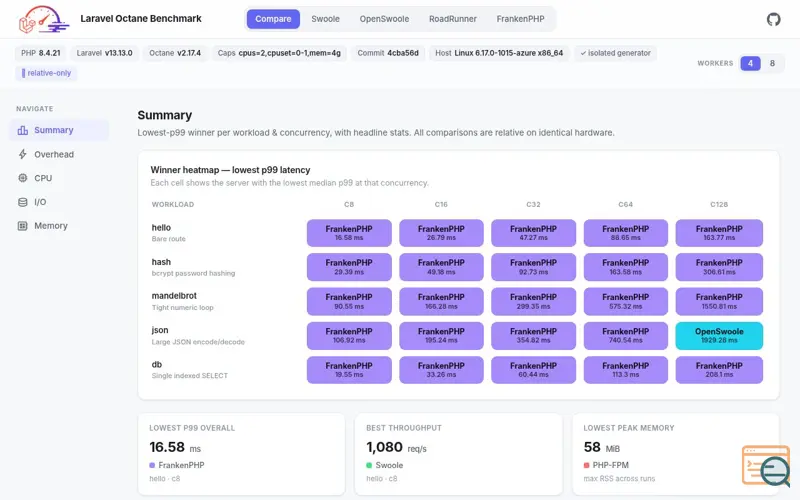800x500 pixels.
Task: Set workers to 4
Action: (x=750, y=63)
